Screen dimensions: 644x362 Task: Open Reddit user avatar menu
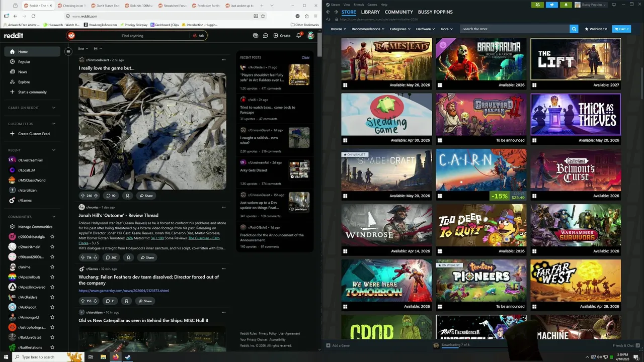(x=311, y=36)
